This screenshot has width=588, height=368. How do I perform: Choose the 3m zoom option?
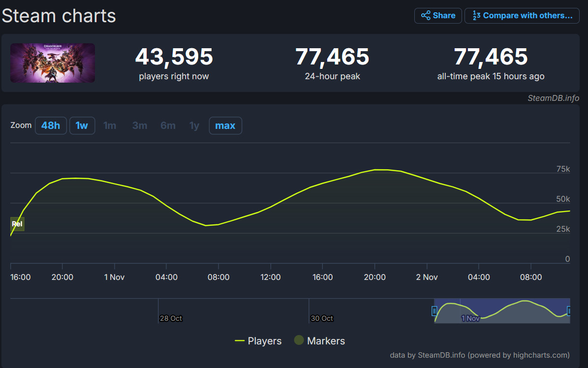[140, 125]
